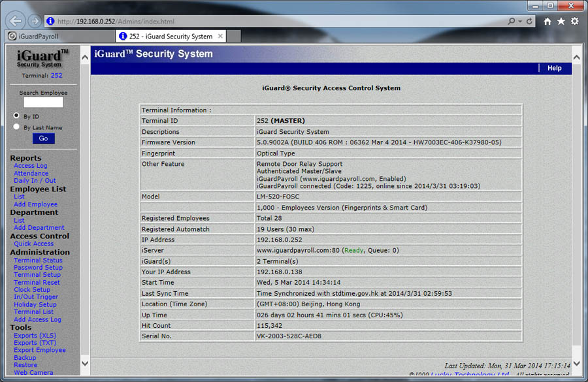
Task: Click Registered Employees value Total 28
Action: coord(269,218)
